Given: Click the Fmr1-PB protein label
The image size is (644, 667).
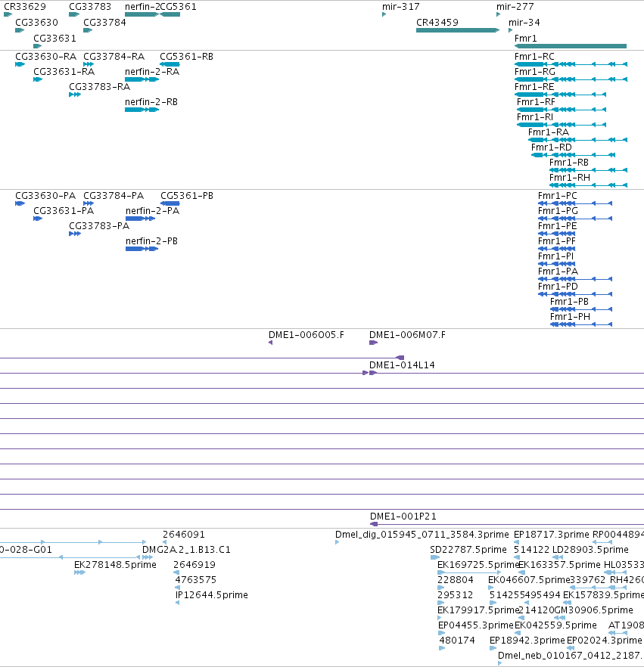Looking at the screenshot, I should (x=570, y=302).
